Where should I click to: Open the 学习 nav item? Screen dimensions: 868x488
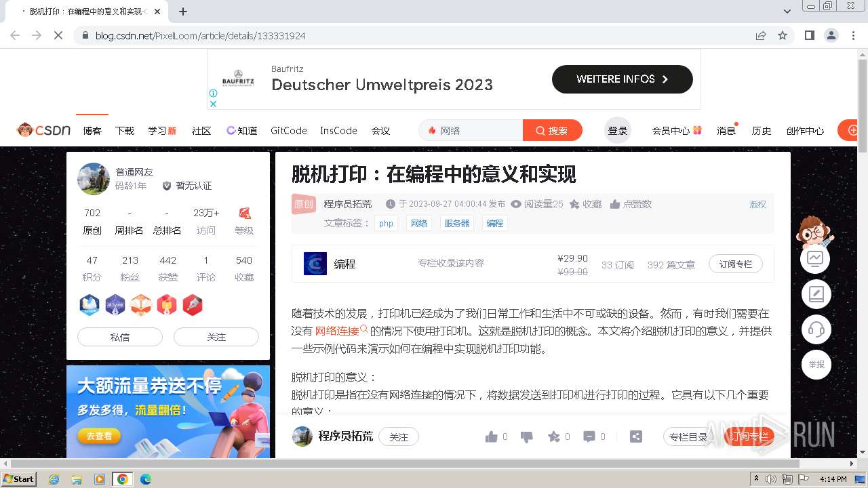(162, 131)
